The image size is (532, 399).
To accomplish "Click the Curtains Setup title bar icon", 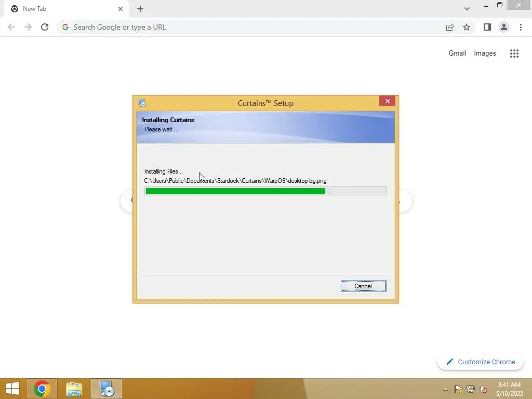I will [142, 103].
